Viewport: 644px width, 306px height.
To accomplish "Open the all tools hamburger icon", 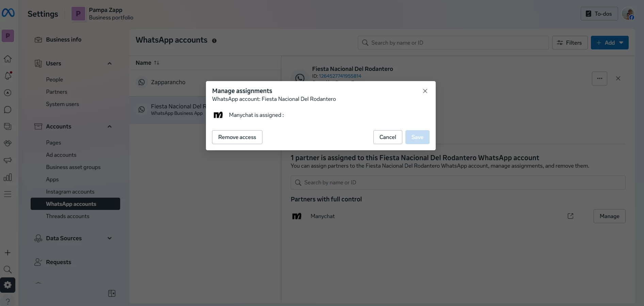I will [7, 194].
